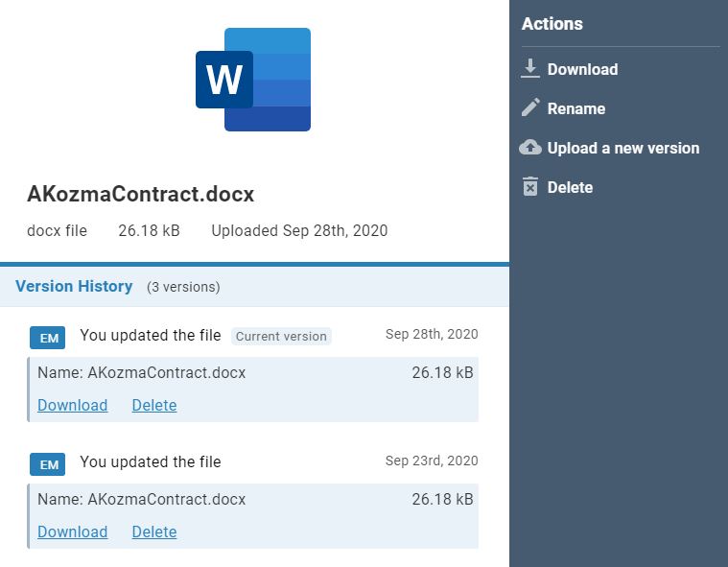Click the '(3 versions)' count text
Viewport: 728px width, 567px height.
183,287
